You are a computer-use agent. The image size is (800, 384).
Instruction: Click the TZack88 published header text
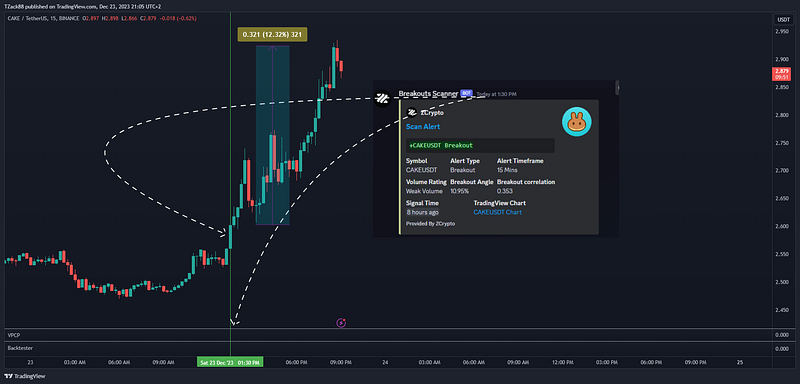(x=83, y=6)
